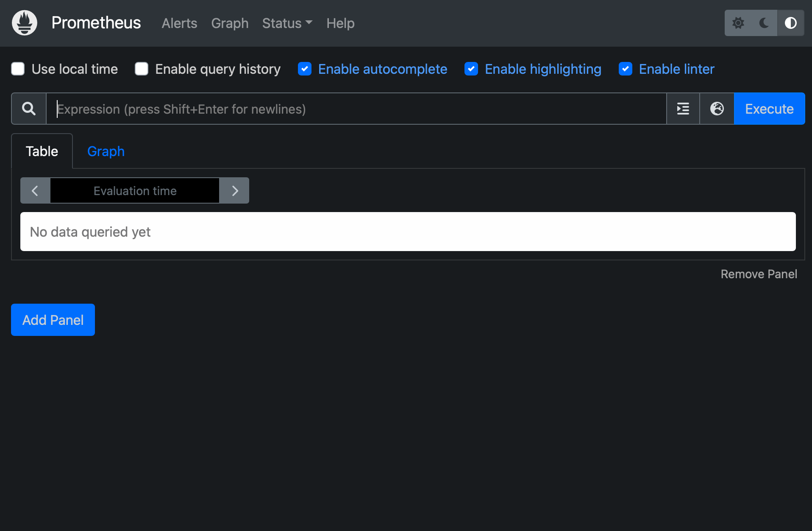Switch to the Graph panel tab
This screenshot has width=812, height=531.
106,151
